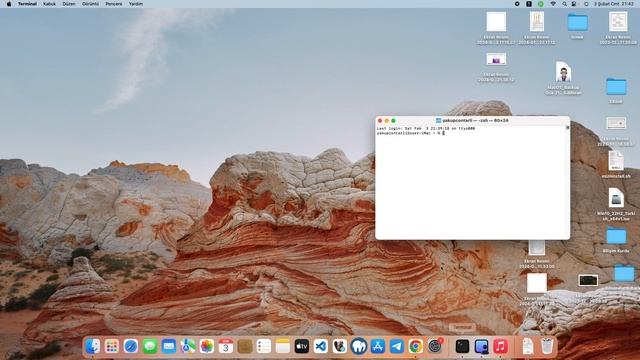Image resolution: width=640 pixels, height=360 pixels.
Task: Launch Apple TV from the dock
Action: pyautogui.click(x=302, y=346)
